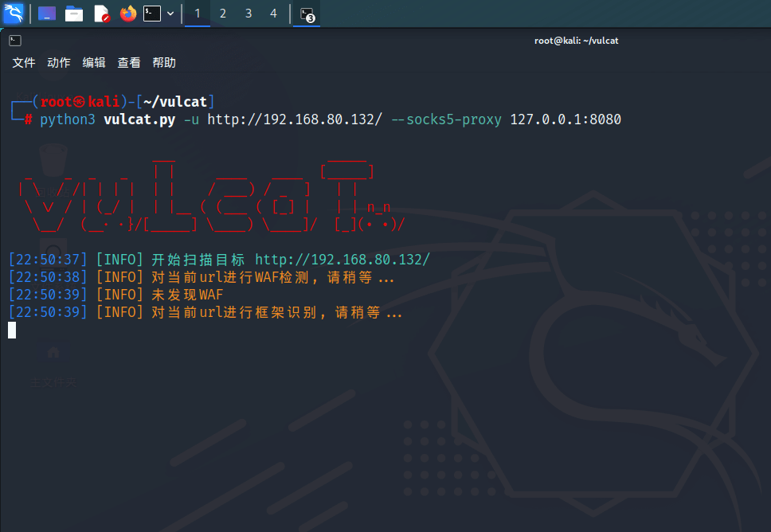Screen dimensions: 771x532
Task: Click the 127.0.0.1:8080 proxy address
Action: (566, 119)
